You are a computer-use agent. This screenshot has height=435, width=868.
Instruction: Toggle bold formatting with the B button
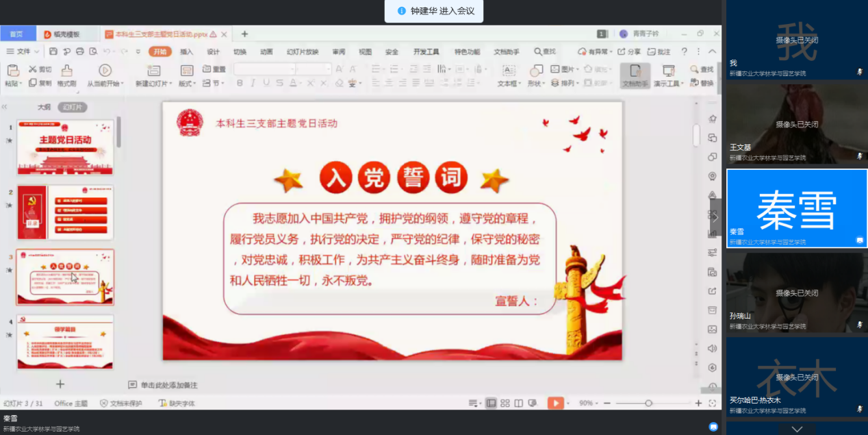click(240, 83)
